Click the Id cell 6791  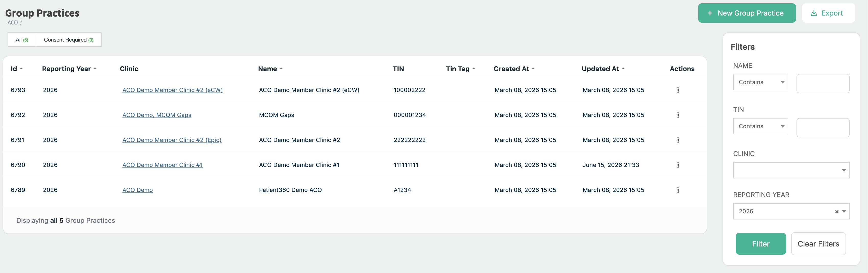17,140
